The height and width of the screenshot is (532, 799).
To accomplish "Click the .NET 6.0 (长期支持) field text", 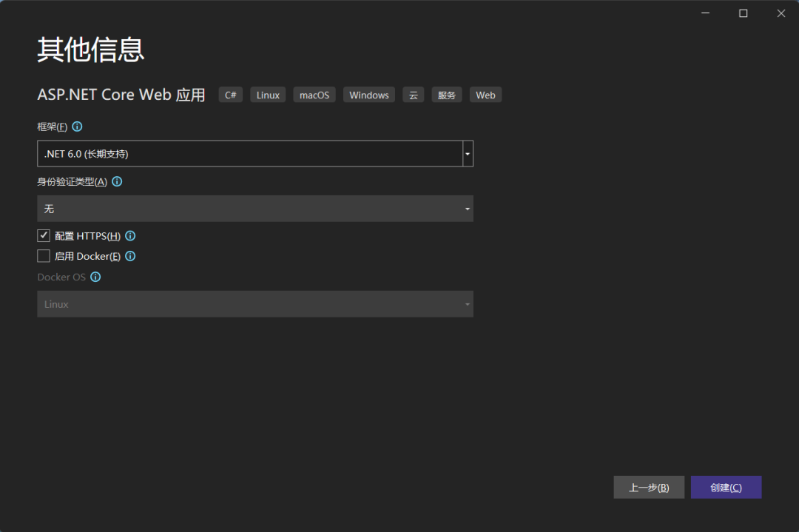I will click(x=86, y=154).
